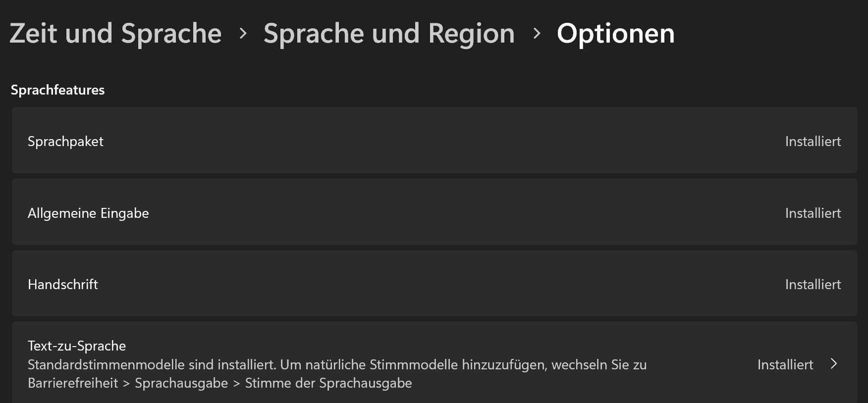Image resolution: width=868 pixels, height=403 pixels.
Task: Click the Optionen page title
Action: [615, 34]
